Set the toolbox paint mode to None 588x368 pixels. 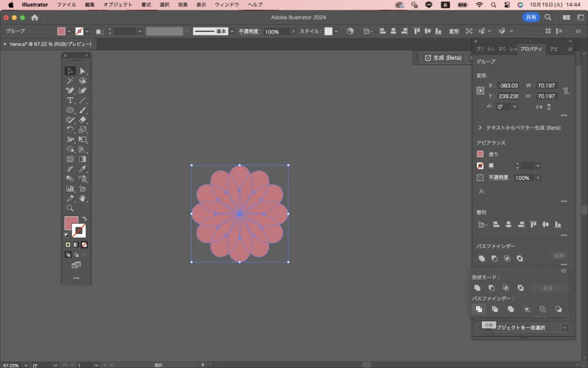pos(84,245)
